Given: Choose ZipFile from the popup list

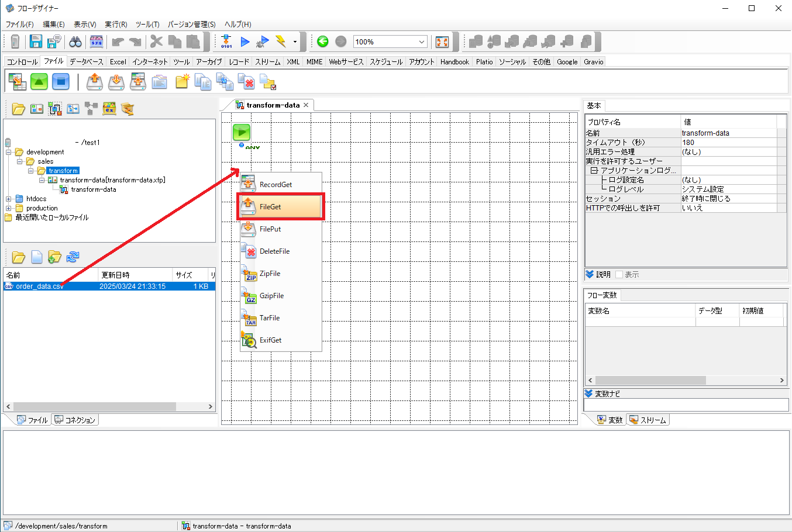Looking at the screenshot, I should [281, 274].
